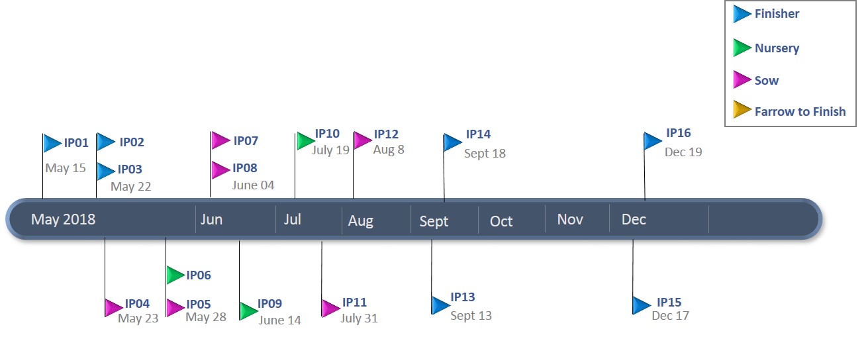The width and height of the screenshot is (868, 337).
Task: Select the blue flag for IP14
Action: pyautogui.click(x=452, y=142)
